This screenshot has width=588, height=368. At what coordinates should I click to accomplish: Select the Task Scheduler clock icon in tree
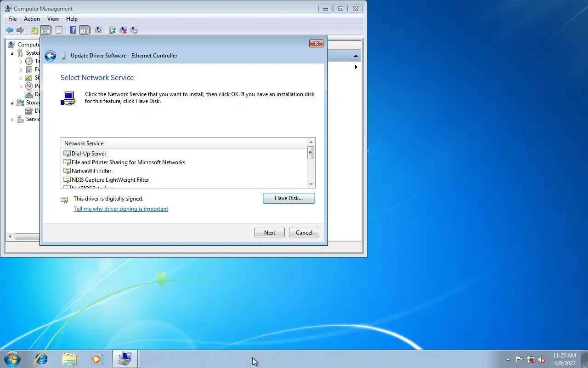(29, 61)
